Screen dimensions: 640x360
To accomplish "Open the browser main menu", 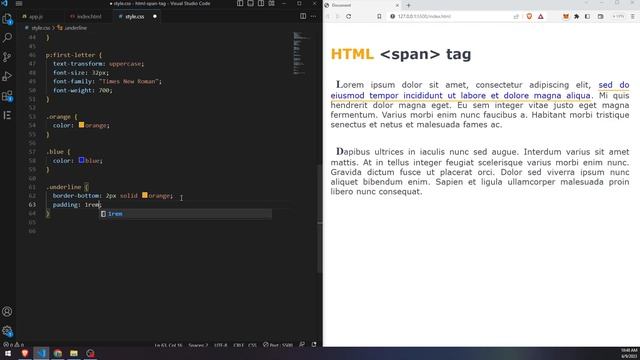I will click(633, 16).
